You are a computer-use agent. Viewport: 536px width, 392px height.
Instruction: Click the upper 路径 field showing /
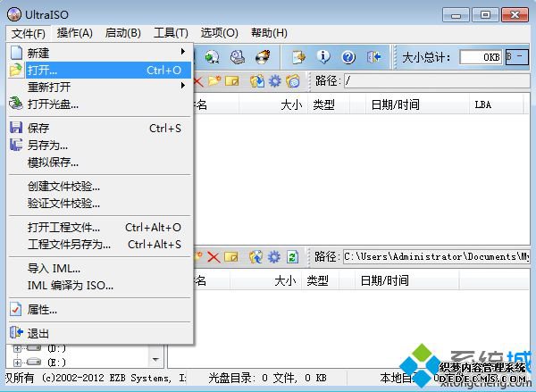click(x=437, y=81)
